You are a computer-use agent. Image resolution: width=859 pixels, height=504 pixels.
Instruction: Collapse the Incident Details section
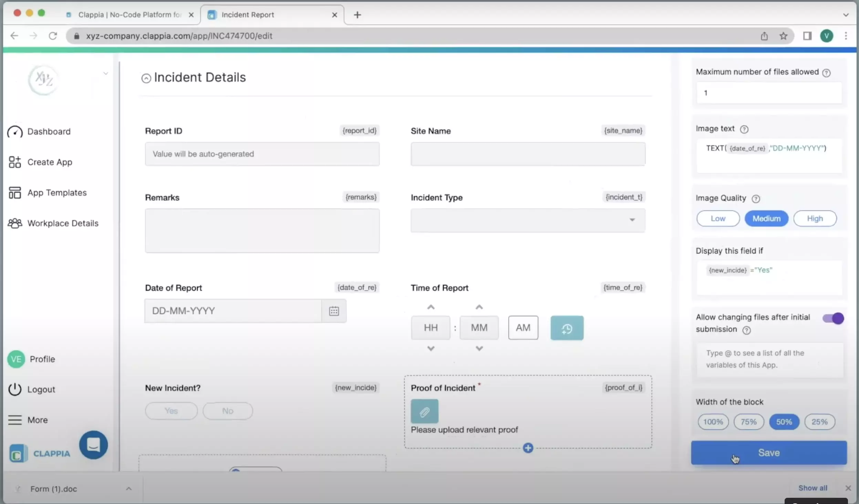pyautogui.click(x=146, y=78)
